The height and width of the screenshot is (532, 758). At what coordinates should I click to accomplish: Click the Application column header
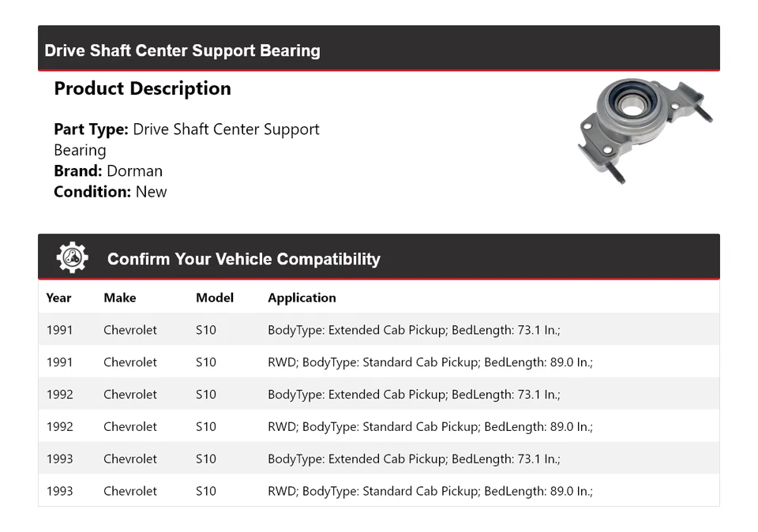(302, 298)
